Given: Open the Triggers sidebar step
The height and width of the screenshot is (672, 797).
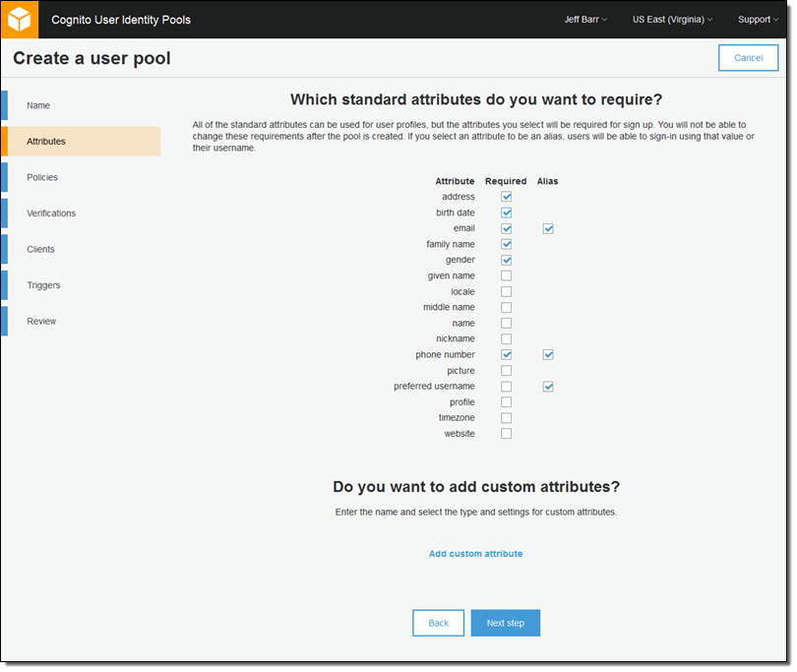Looking at the screenshot, I should point(43,285).
